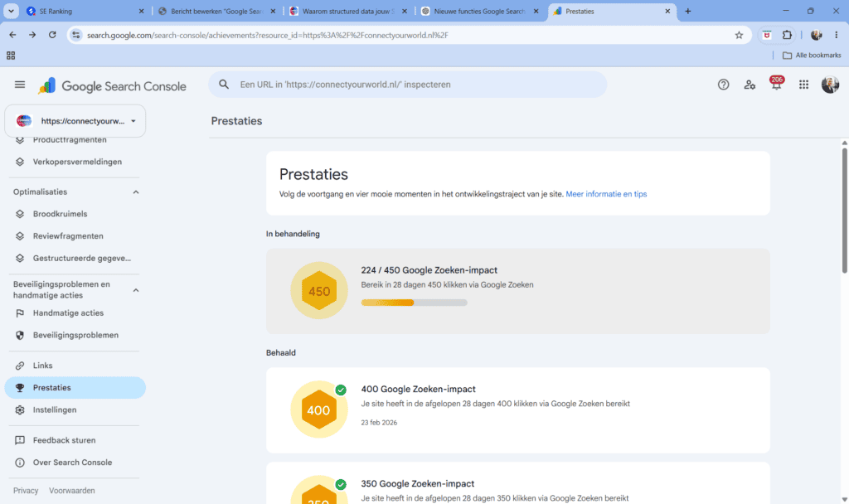This screenshot has height=504, width=849.
Task: Open Chrome's three-dot menu
Action: click(x=836, y=35)
